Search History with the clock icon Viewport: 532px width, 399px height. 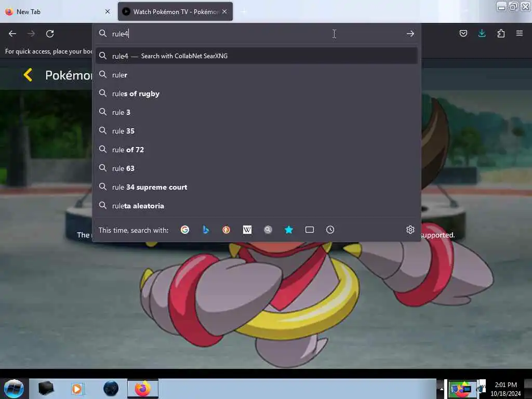coord(330,230)
